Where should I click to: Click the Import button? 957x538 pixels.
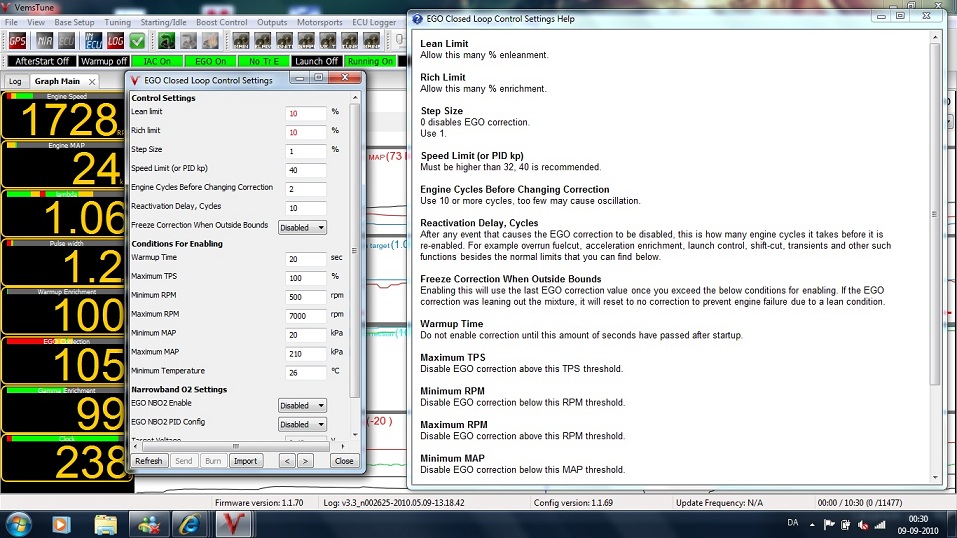click(245, 461)
